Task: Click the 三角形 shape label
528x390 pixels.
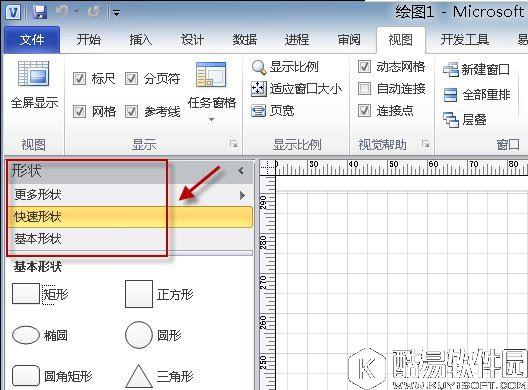Action: [x=175, y=376]
